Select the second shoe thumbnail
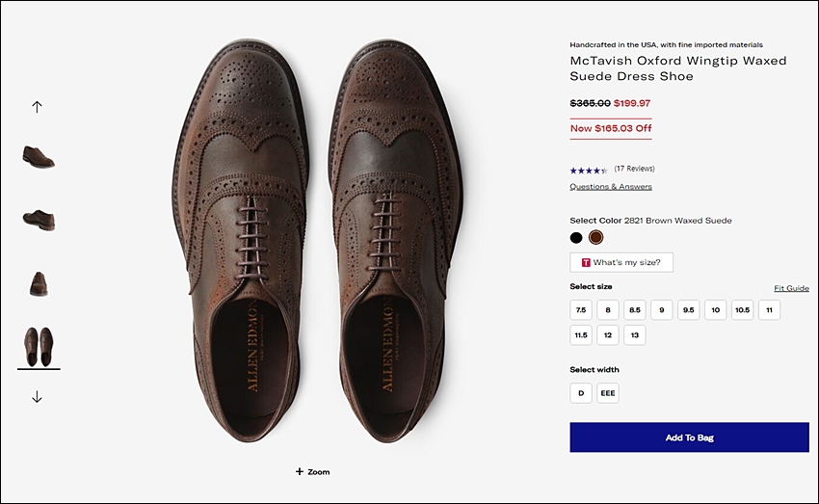 tap(39, 220)
